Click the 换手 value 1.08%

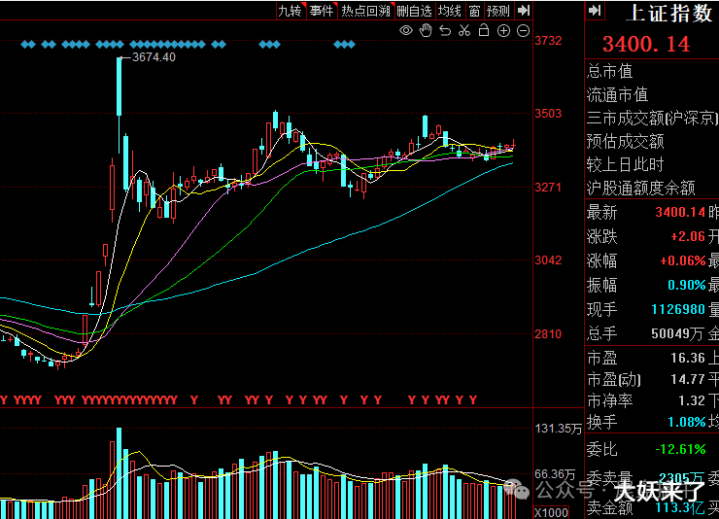pyautogui.click(x=686, y=422)
